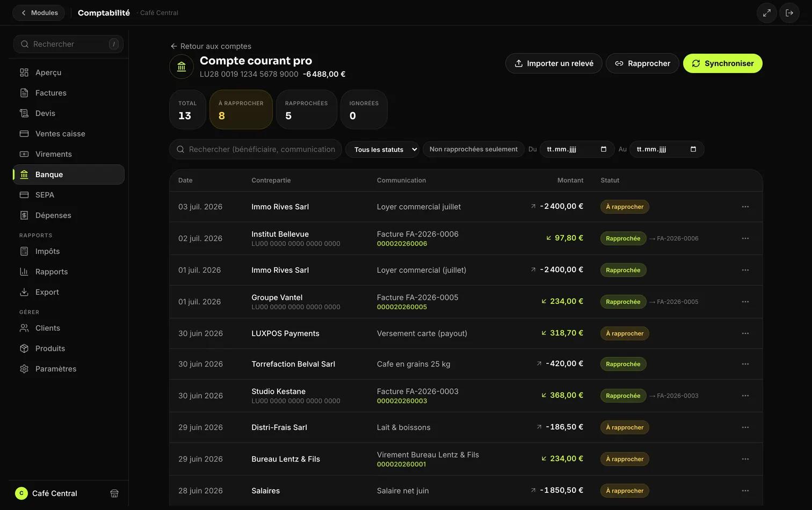Click the logout exit icon

(789, 13)
